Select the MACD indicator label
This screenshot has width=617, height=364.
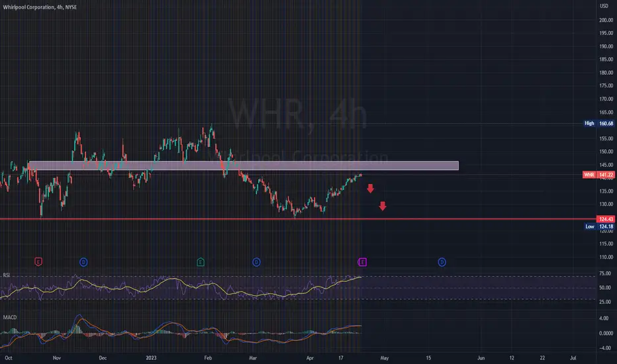tap(10, 317)
